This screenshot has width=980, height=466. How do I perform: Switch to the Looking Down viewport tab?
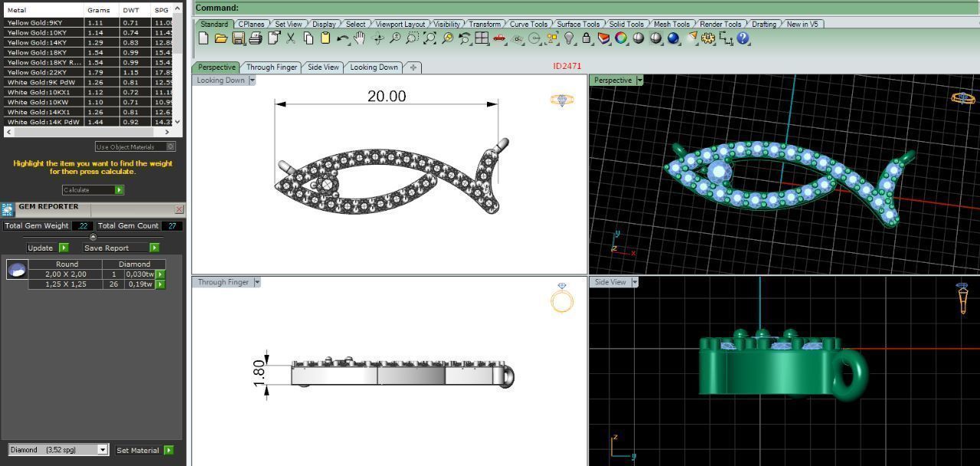pos(374,67)
